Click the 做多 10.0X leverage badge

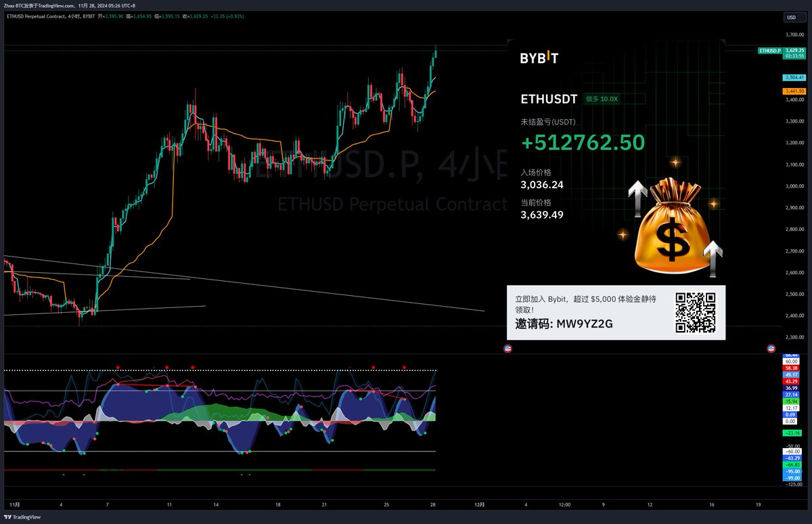click(602, 99)
